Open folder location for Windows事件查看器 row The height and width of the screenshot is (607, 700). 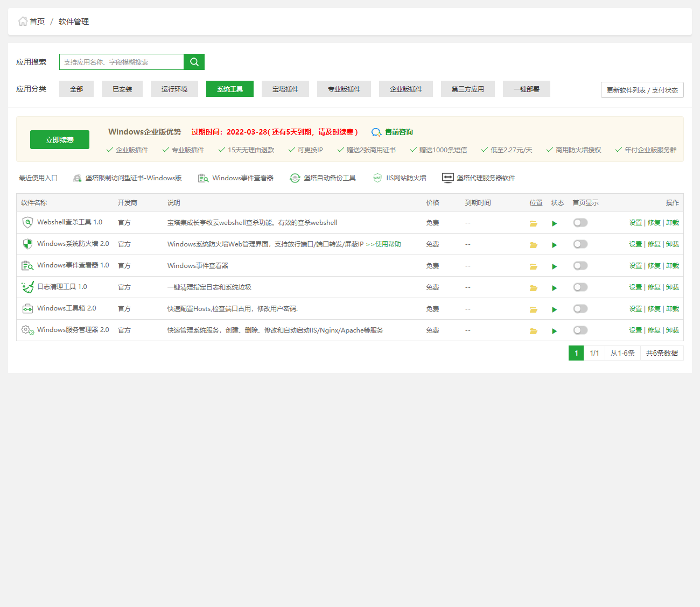(534, 266)
